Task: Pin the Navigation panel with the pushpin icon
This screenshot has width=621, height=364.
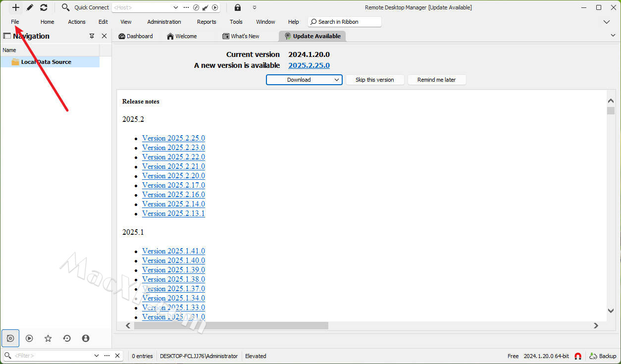Action: coord(92,36)
